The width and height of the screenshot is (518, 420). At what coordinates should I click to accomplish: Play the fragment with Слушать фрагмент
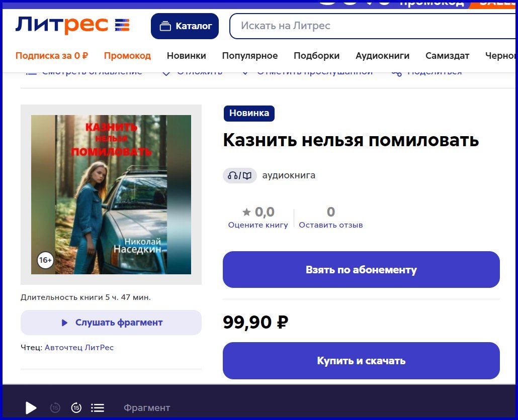pos(111,323)
